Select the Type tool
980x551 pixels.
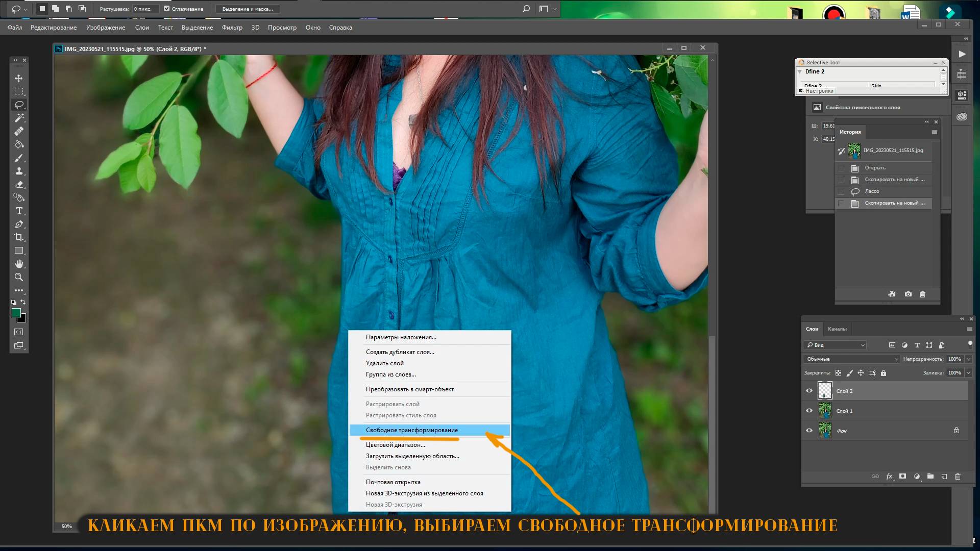coord(19,211)
